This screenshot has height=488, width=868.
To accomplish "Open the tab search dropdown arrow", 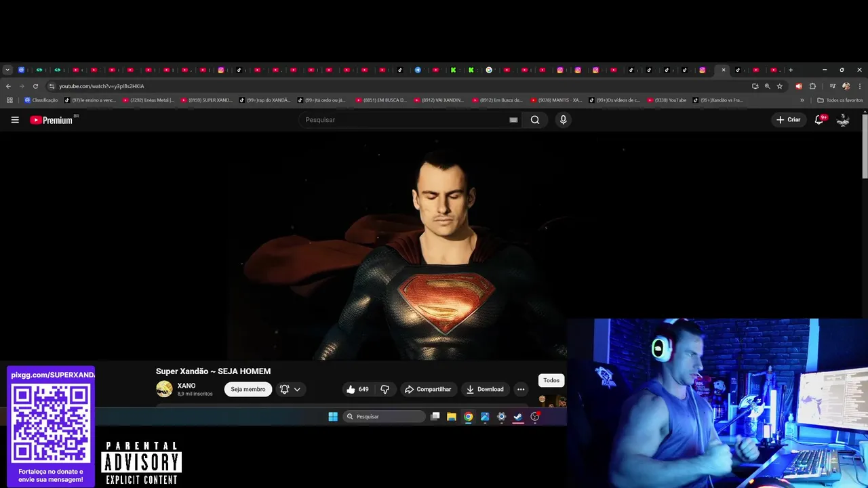I will [x=7, y=70].
